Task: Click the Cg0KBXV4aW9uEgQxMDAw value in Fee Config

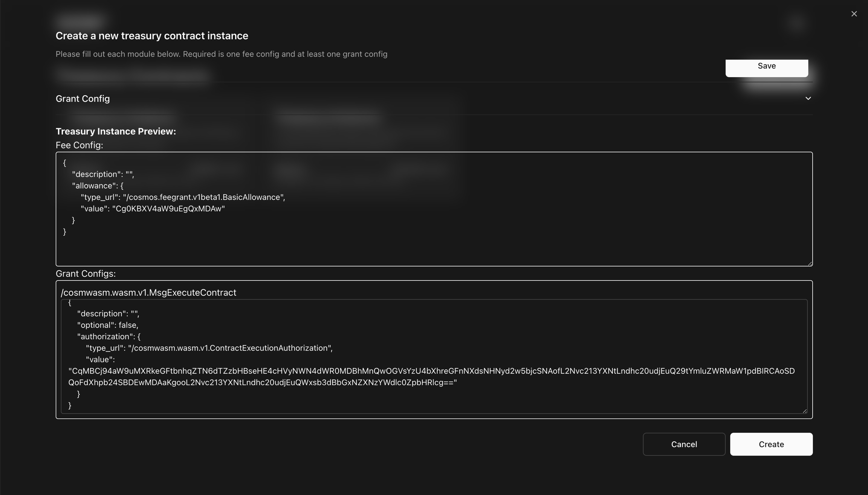Action: (x=168, y=209)
